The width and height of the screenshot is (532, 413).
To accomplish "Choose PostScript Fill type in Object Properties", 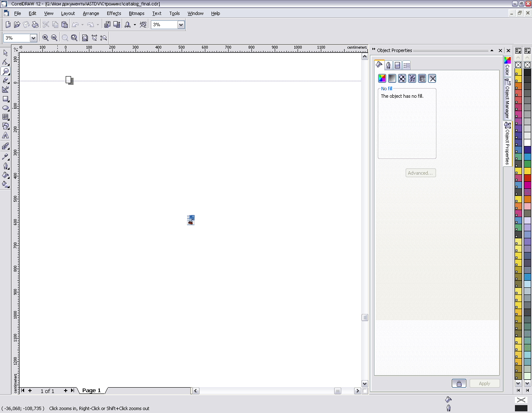I will [x=422, y=78].
